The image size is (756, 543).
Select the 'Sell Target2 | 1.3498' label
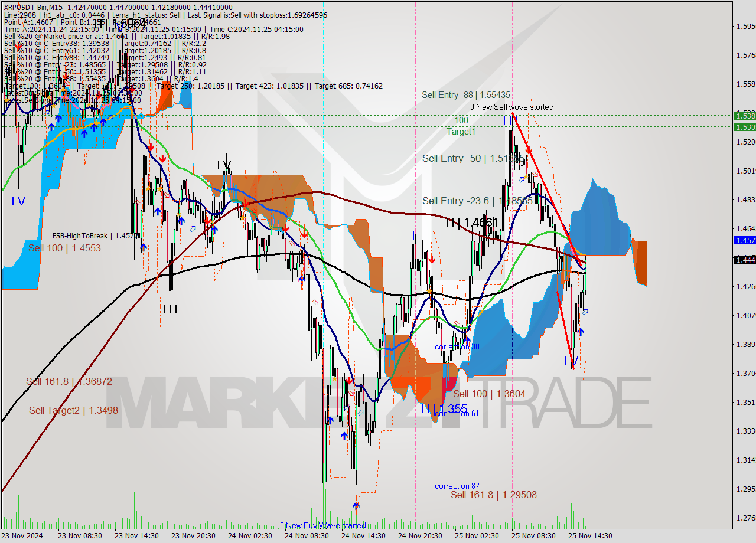(74, 410)
